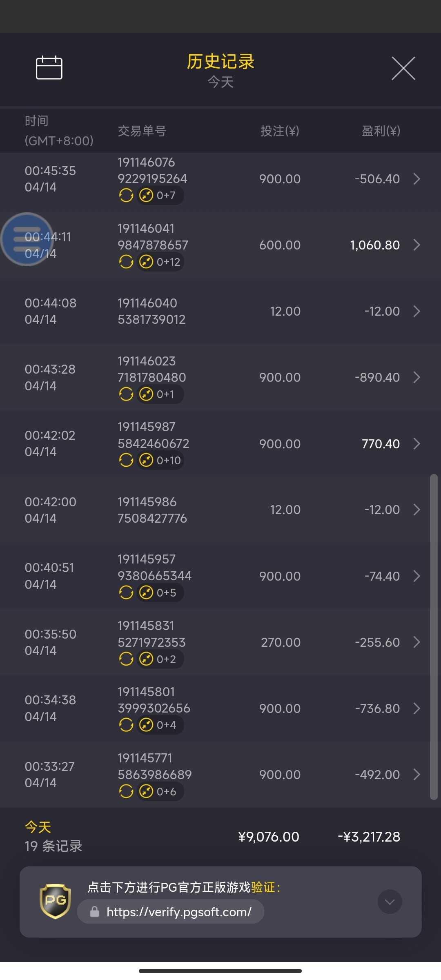
Task: Click the PG shield logo icon
Action: (x=55, y=901)
